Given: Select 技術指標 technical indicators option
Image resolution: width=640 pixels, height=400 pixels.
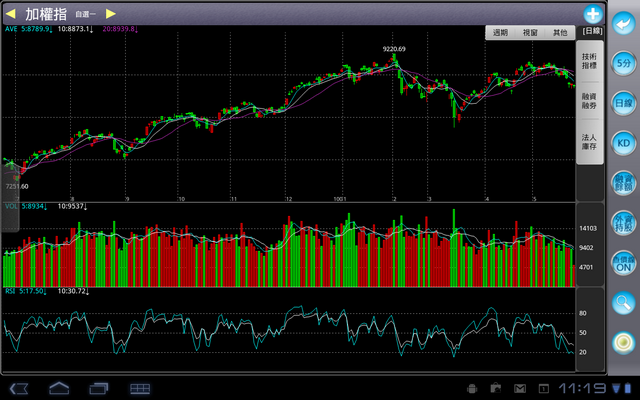Looking at the screenshot, I should 589,61.
